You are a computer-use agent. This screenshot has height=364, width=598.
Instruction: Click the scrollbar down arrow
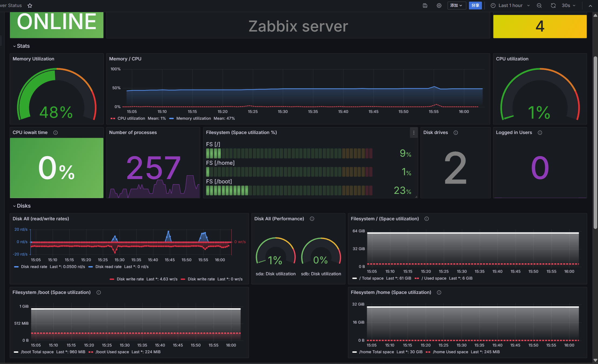[x=595, y=360]
